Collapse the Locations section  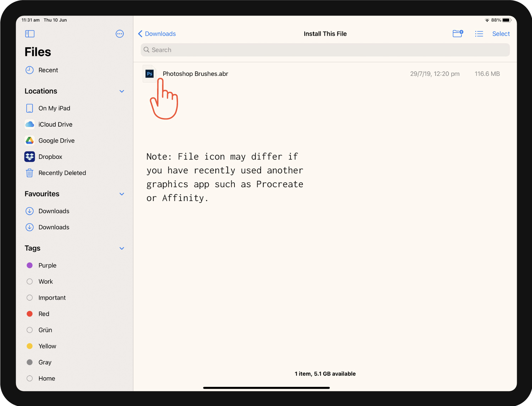click(x=122, y=91)
